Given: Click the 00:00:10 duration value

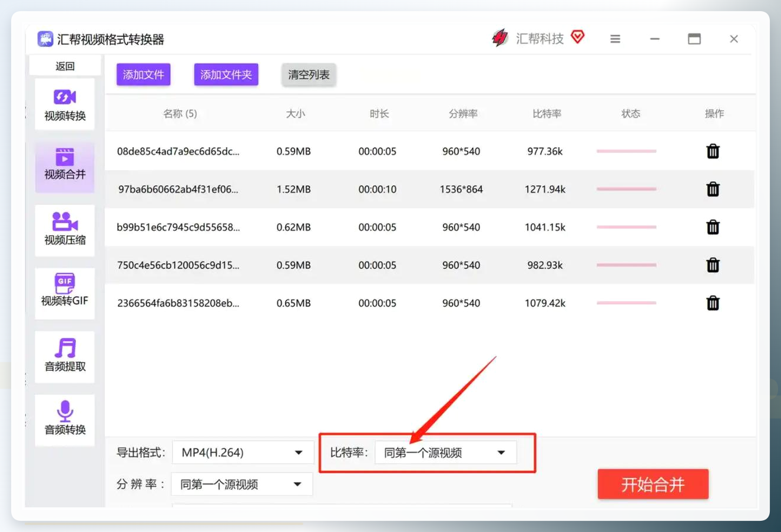Looking at the screenshot, I should tap(378, 189).
